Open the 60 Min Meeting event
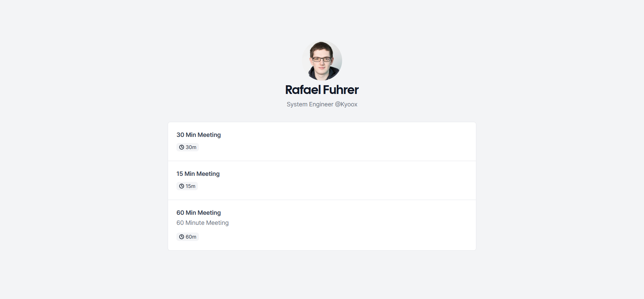 coord(199,213)
